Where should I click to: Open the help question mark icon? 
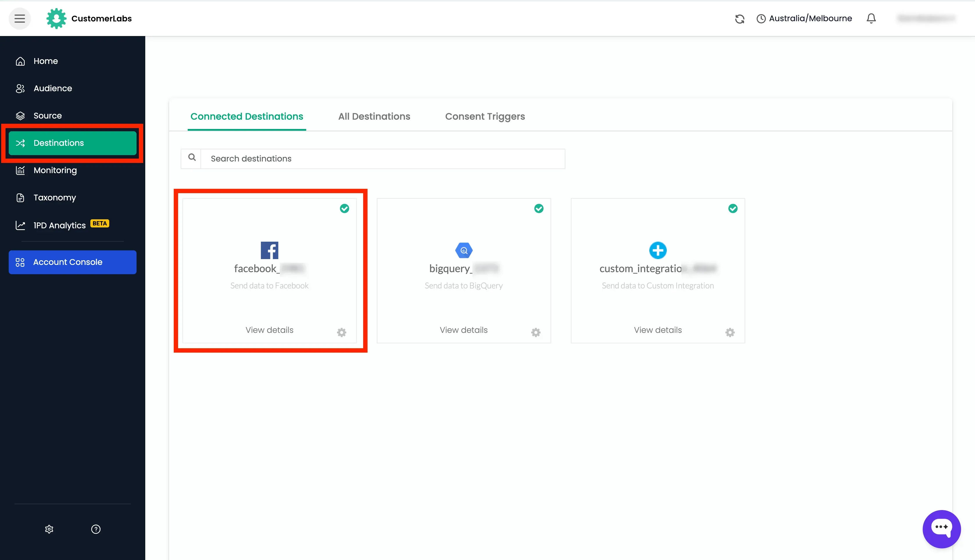pos(96,529)
